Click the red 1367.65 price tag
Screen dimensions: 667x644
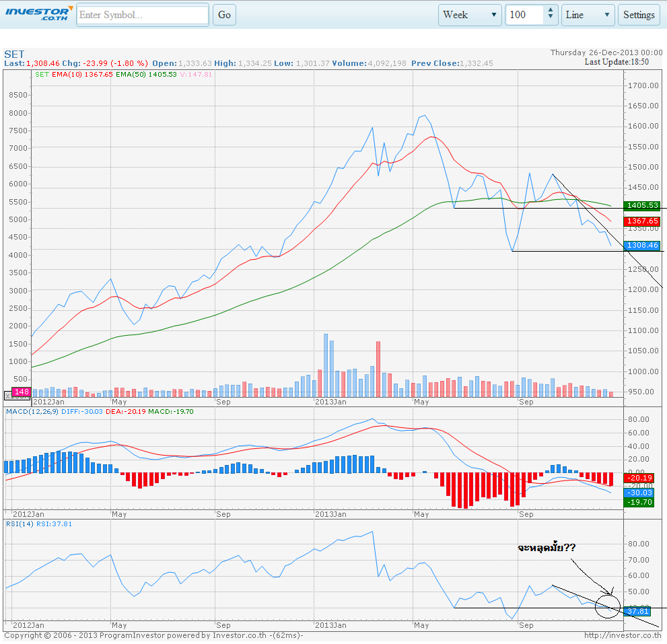642,221
